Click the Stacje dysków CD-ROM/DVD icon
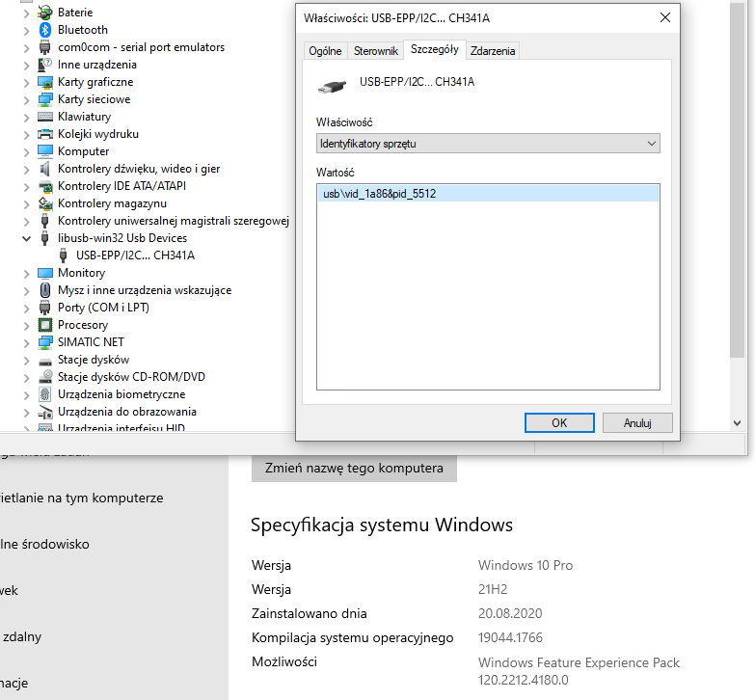The height and width of the screenshot is (700, 755). point(44,377)
